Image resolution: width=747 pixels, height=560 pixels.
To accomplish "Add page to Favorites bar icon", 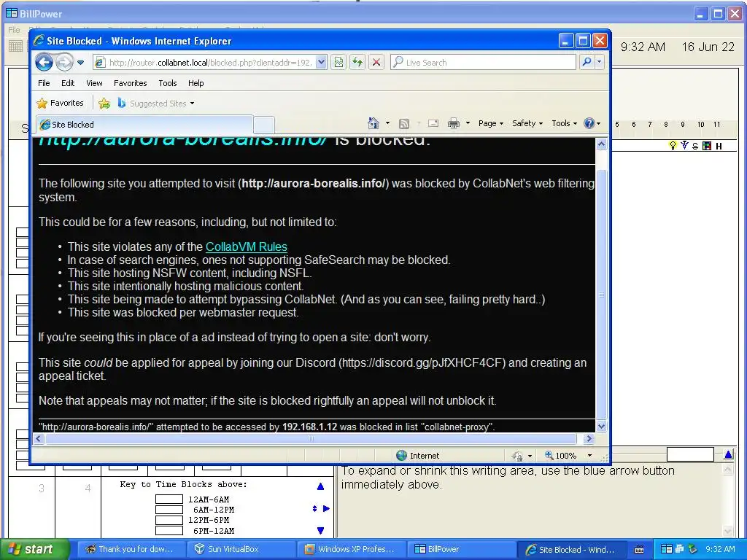I will pos(104,103).
